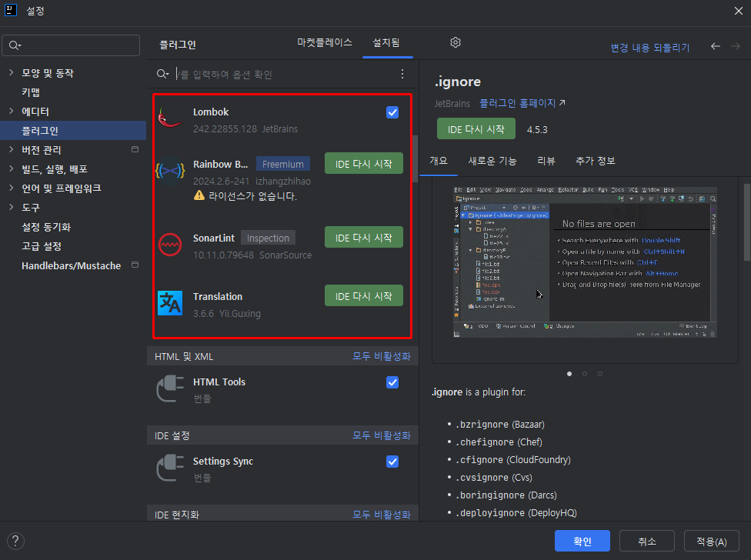Select 설정 동기화 in settings tree
Viewport: 751px width, 560px height.
tap(46, 226)
